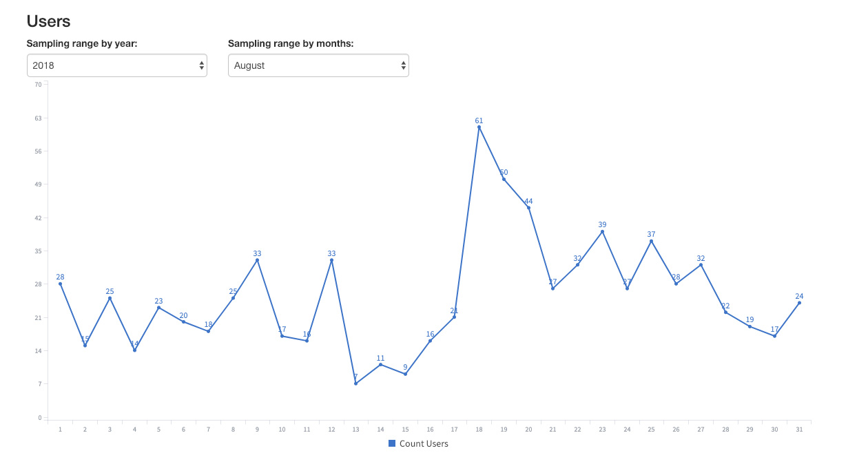
Task: Click the data point labeled 11
Action: click(380, 364)
